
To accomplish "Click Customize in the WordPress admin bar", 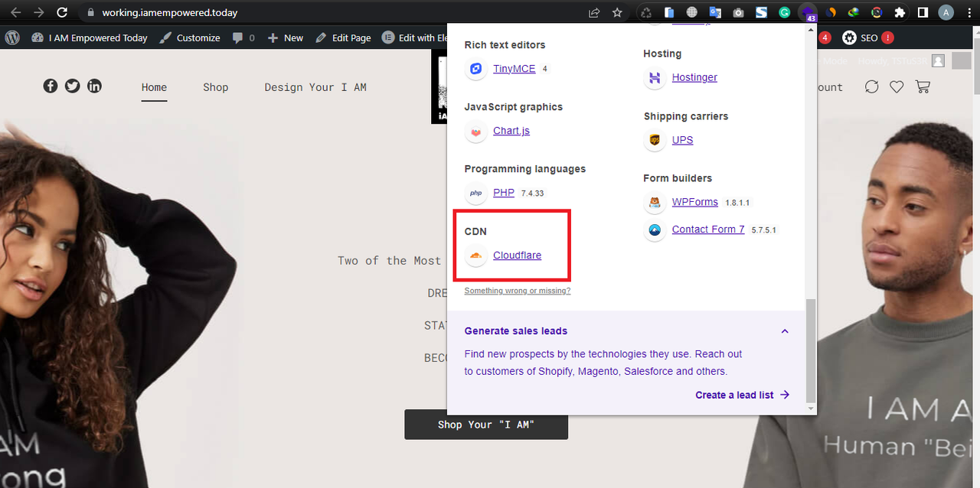I will 190,37.
